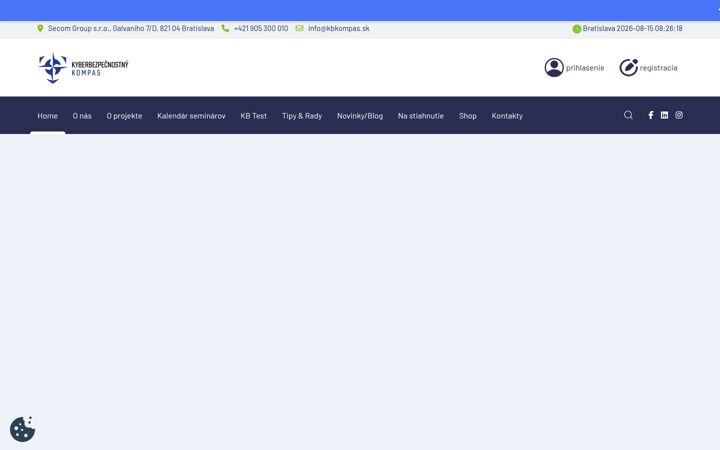Click the green clock icon beside Bratislava time
Screen dimensions: 720x450
(577, 28)
